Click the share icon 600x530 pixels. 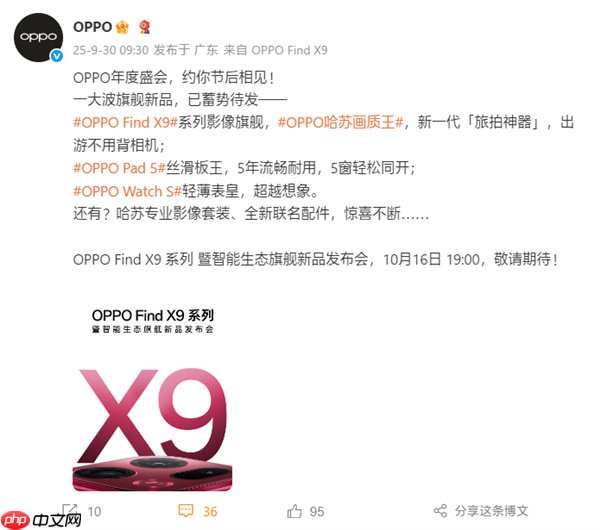coord(440,511)
